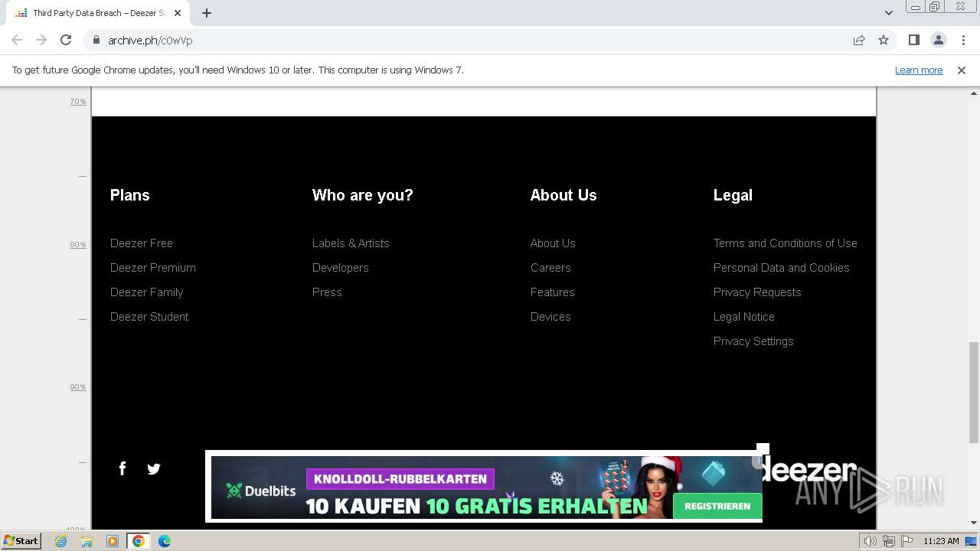Go to the Developers page
980x551 pixels.
pyautogui.click(x=341, y=268)
